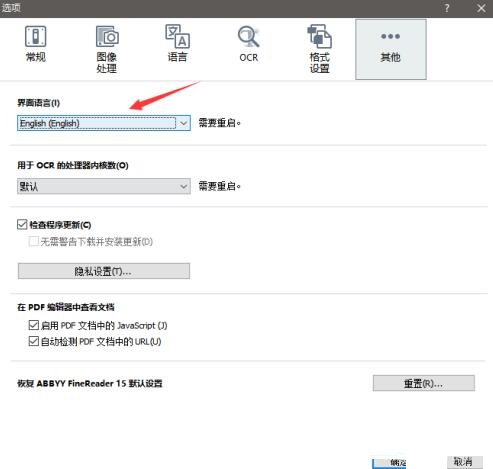Click 需要重启 text beside 默认 dropdown
This screenshot has height=469, width=493.
click(x=220, y=186)
